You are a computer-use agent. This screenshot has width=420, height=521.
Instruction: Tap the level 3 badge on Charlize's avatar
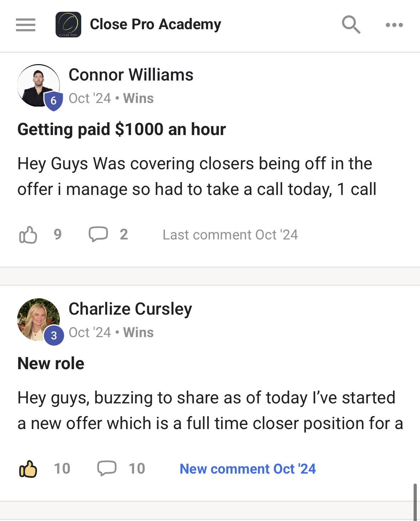tap(54, 335)
